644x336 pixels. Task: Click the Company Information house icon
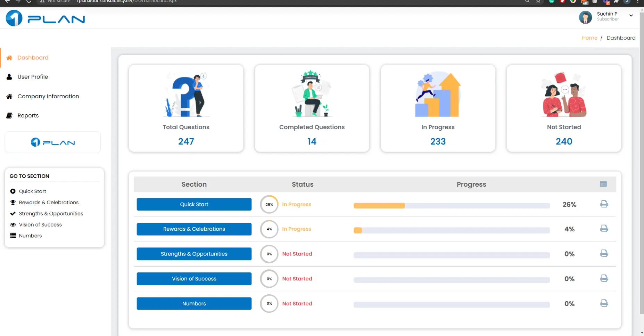9,96
